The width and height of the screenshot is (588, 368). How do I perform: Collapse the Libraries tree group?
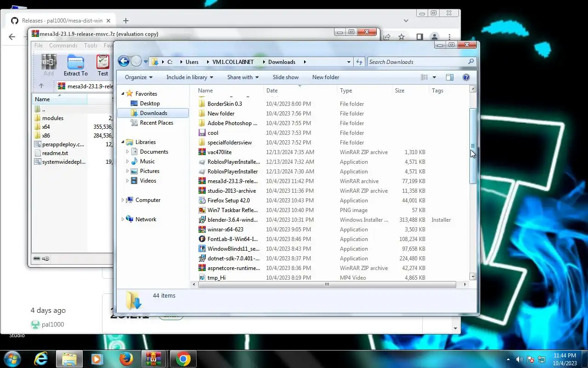123,142
